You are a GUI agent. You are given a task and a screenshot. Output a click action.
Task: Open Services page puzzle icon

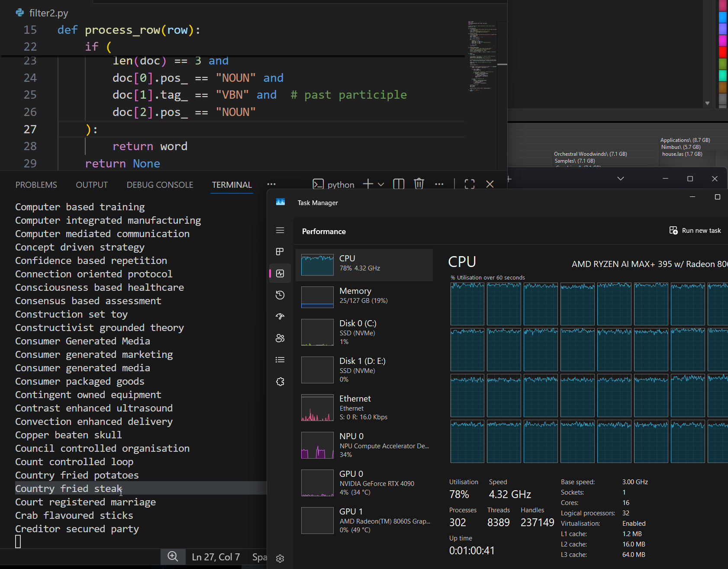point(280,382)
